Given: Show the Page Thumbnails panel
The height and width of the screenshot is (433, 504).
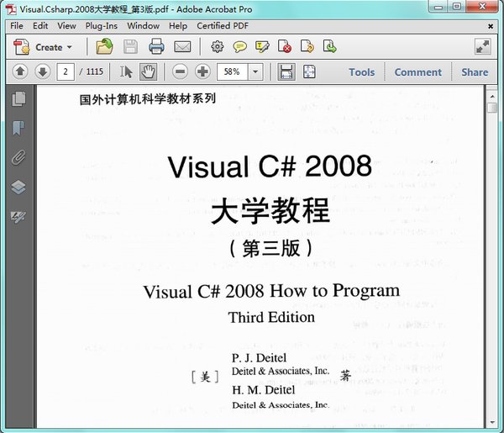Looking at the screenshot, I should [x=19, y=98].
